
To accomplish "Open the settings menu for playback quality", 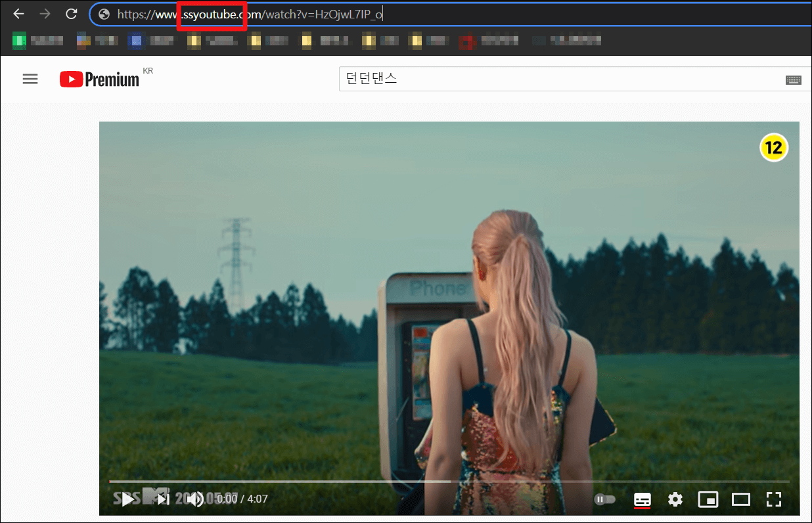I will tap(675, 499).
